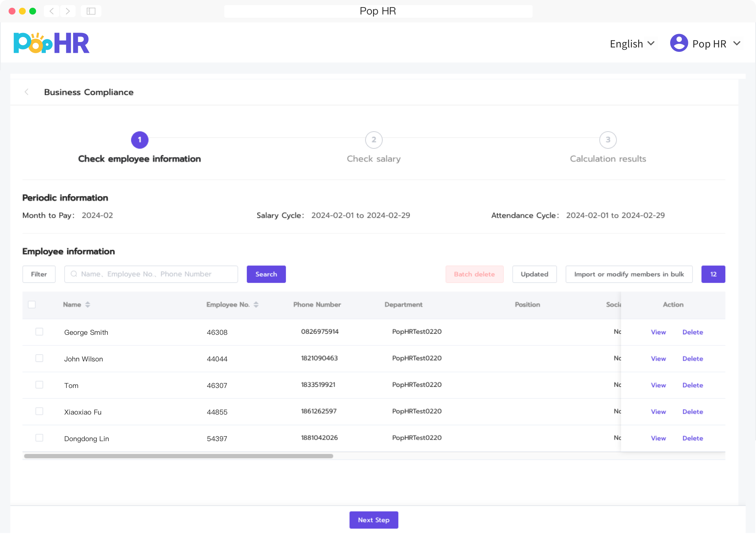The height and width of the screenshot is (534, 756).
Task: Tick the checkbox for Dongdong Lin
Action: click(39, 438)
